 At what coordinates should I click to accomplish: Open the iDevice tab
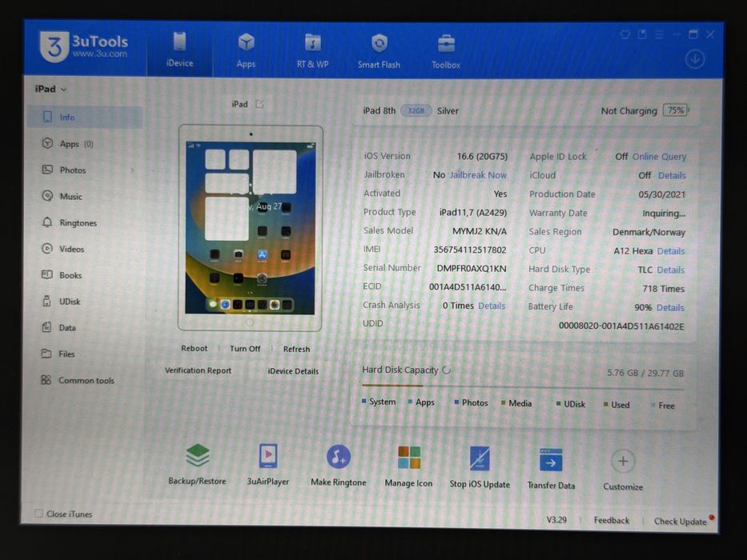click(x=179, y=50)
